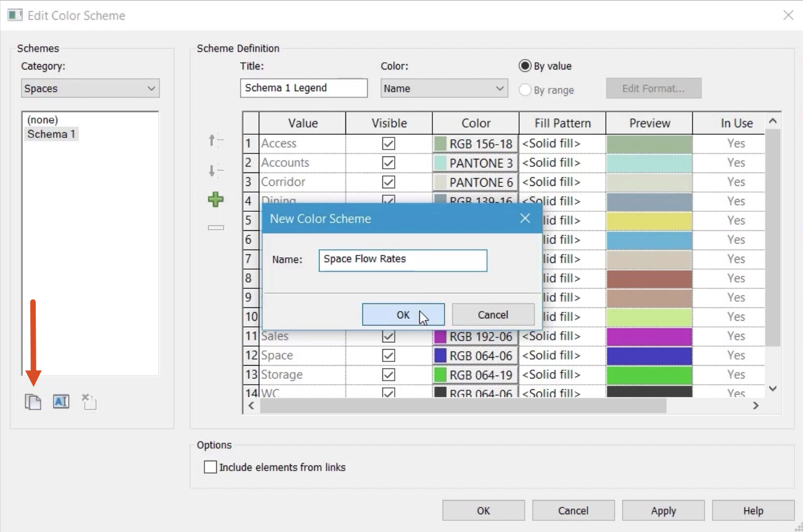Click the In Use column header
803x532 pixels.
(729, 123)
